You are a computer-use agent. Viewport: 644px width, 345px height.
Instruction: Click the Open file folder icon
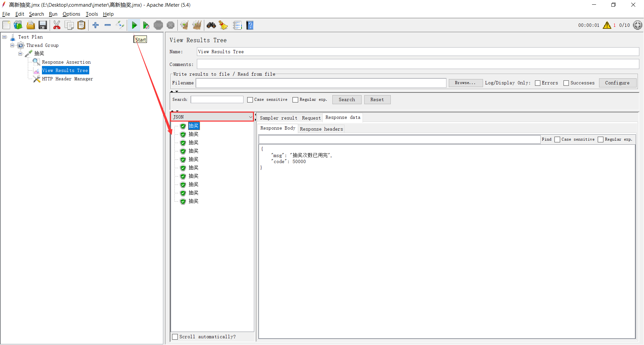(x=31, y=25)
